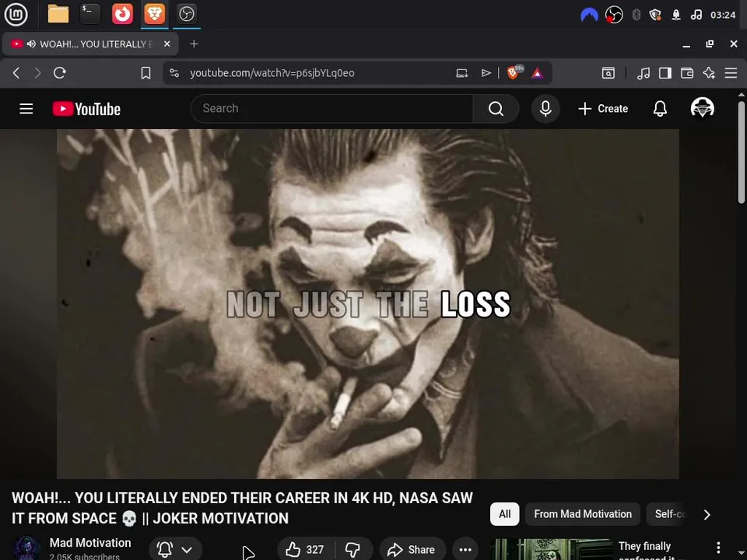The height and width of the screenshot is (560, 747).
Task: Open the Mad Motivation channel avatar
Action: (26, 548)
